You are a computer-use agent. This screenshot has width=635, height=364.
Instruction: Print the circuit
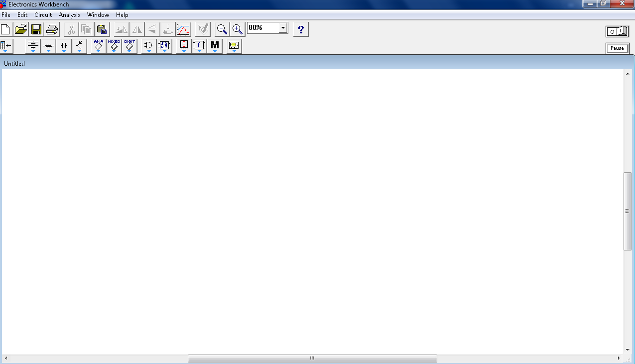(52, 29)
